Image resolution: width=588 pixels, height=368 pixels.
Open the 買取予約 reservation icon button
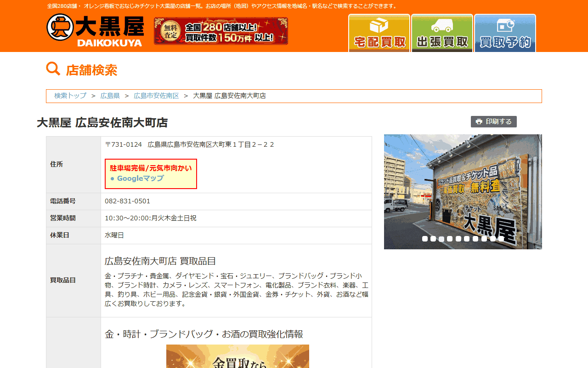pos(505,33)
